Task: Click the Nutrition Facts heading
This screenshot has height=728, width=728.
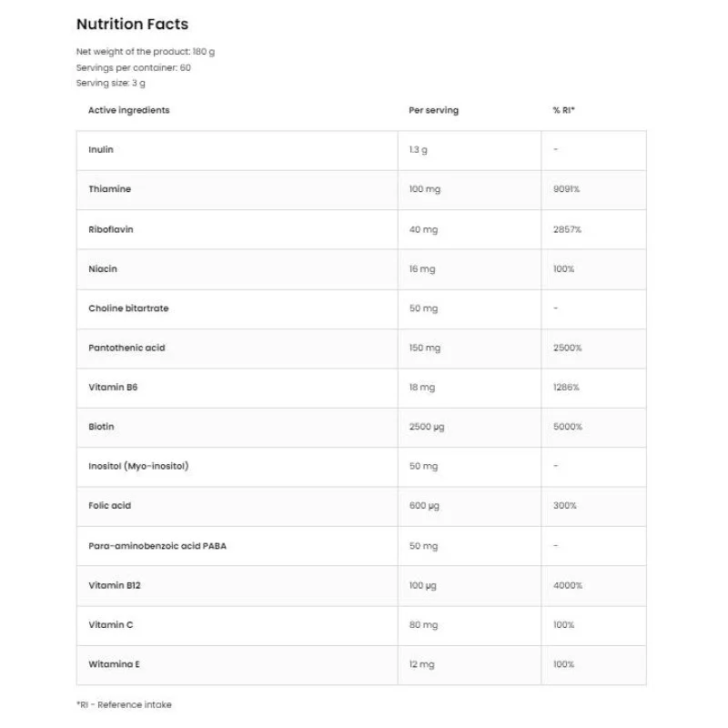Action: click(x=132, y=24)
